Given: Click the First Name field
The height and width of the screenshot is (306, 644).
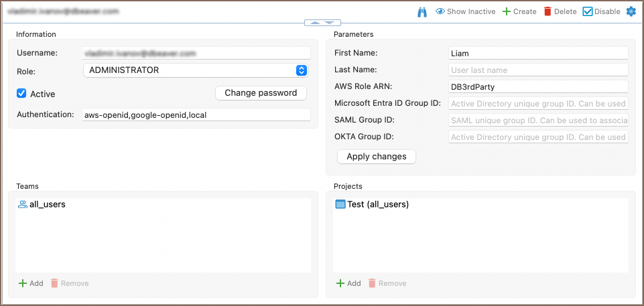Looking at the screenshot, I should pos(537,53).
